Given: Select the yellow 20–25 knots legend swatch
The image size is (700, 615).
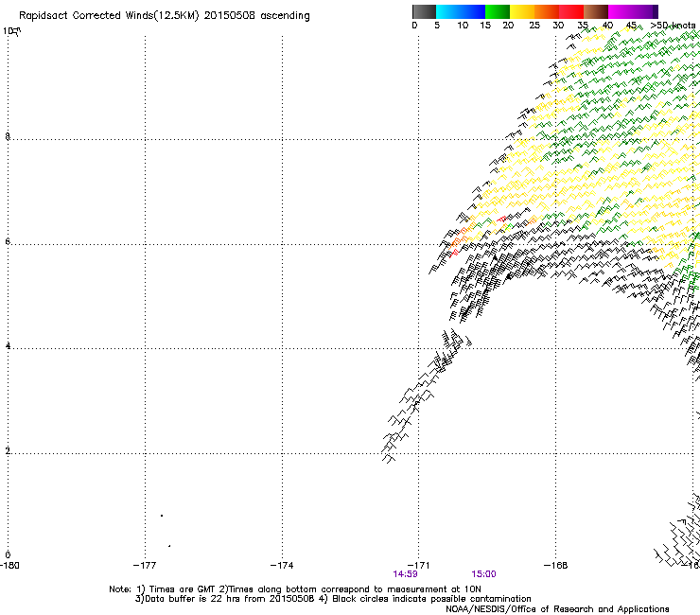Looking at the screenshot, I should pyautogui.click(x=522, y=11).
